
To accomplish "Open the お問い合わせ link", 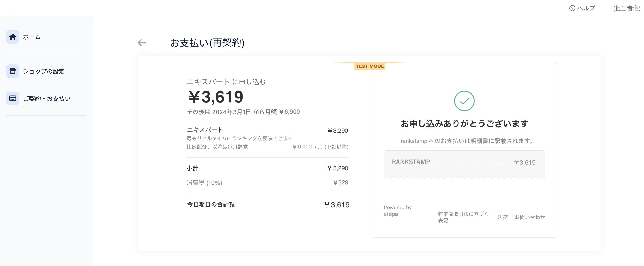I will pos(530,217).
